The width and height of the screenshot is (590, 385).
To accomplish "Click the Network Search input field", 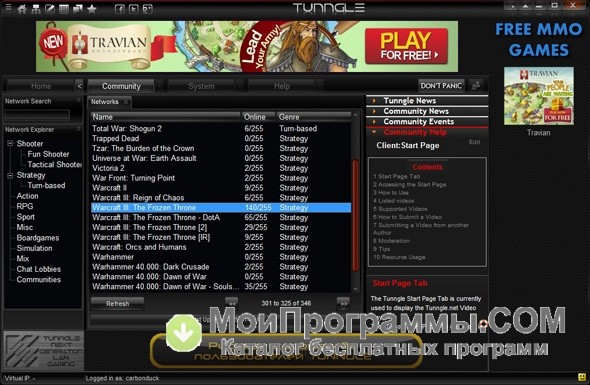I will point(37,115).
